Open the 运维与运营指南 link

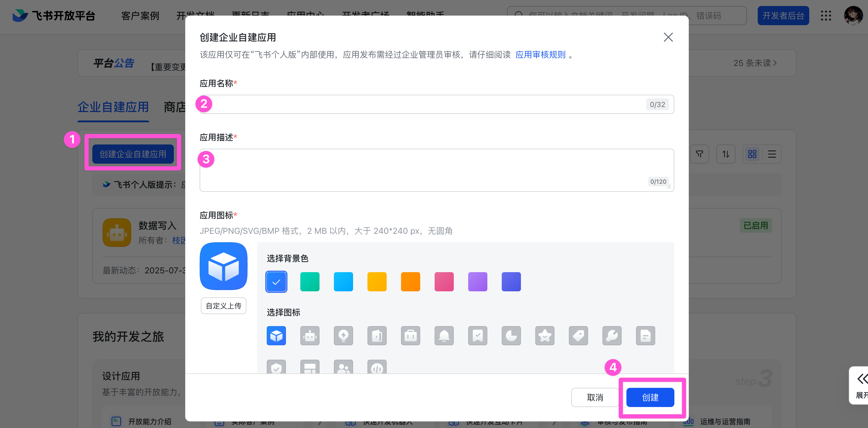coord(725,421)
